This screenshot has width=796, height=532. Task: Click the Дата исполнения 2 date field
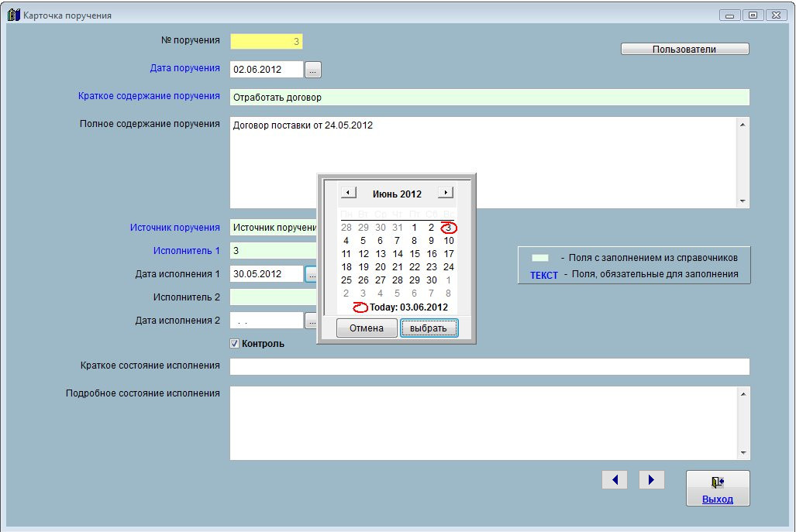coord(267,321)
